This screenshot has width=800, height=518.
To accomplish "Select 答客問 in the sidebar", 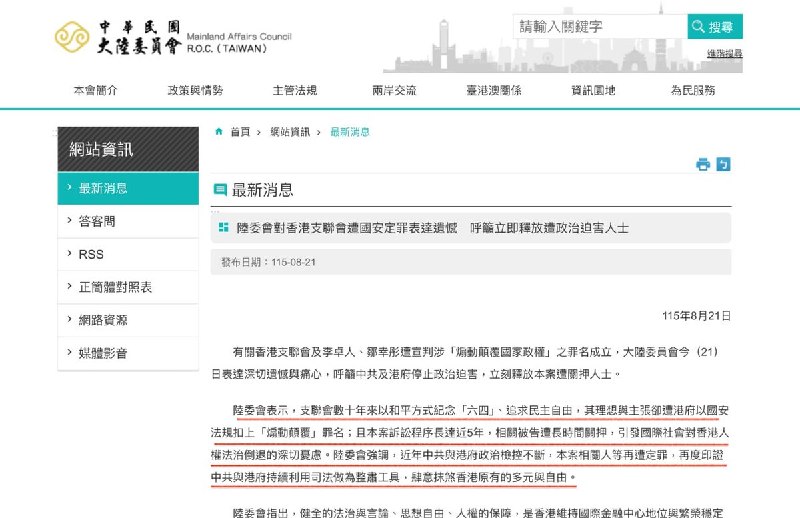I will [128, 221].
